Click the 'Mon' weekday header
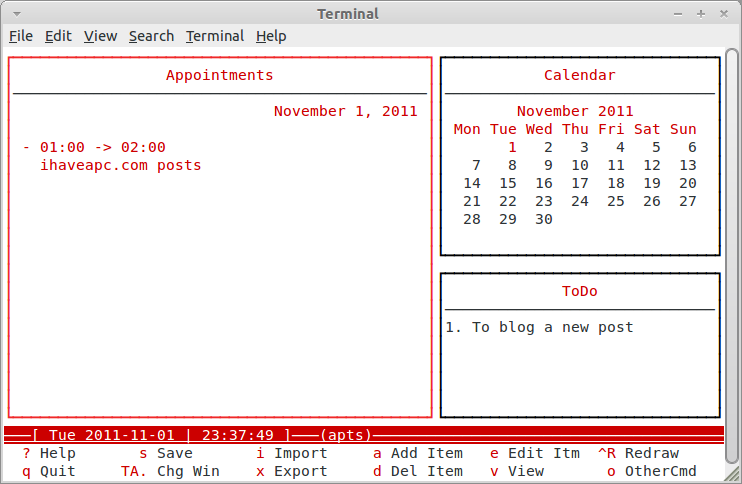Viewport: 742px width, 484px height. [467, 129]
